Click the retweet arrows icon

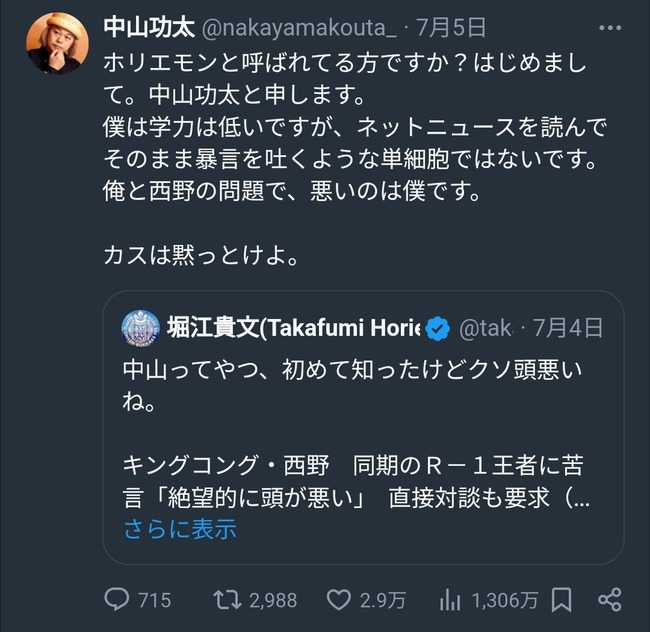click(x=227, y=600)
